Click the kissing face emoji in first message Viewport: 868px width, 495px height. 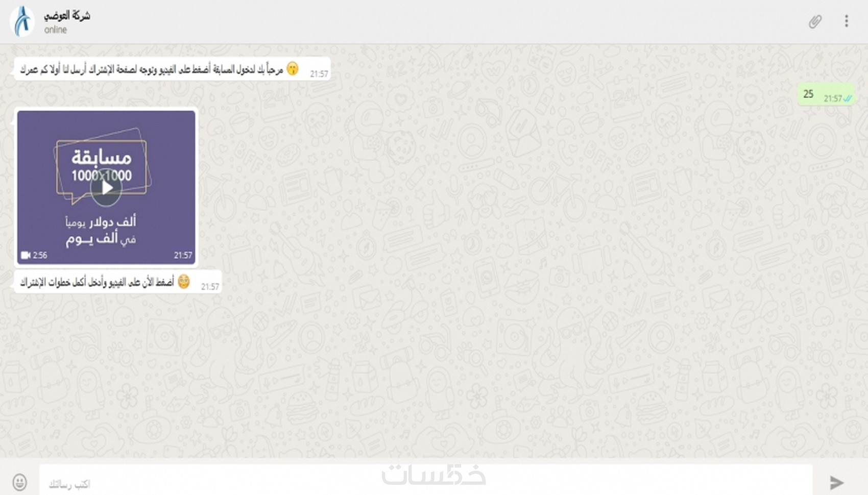[293, 68]
